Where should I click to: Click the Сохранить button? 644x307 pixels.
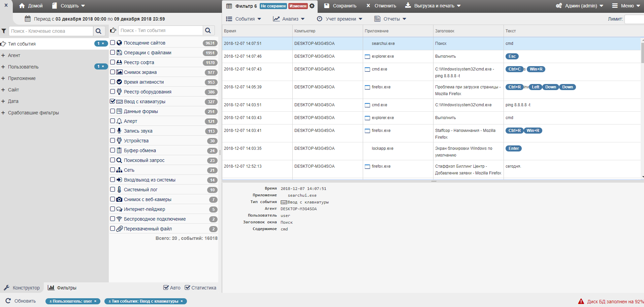(x=340, y=6)
